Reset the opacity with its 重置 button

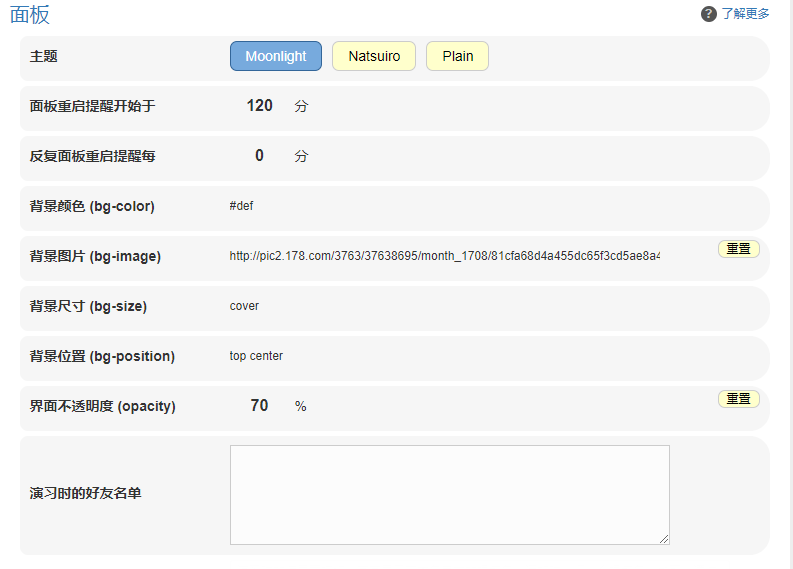click(738, 399)
